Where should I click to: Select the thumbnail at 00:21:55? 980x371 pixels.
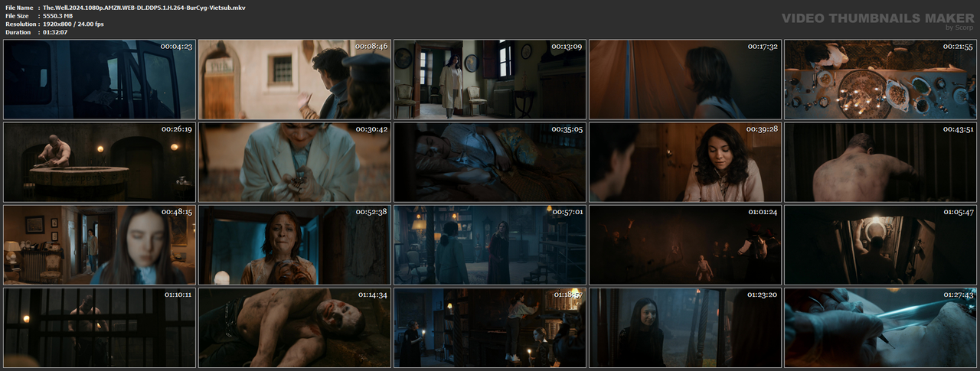tap(880, 80)
